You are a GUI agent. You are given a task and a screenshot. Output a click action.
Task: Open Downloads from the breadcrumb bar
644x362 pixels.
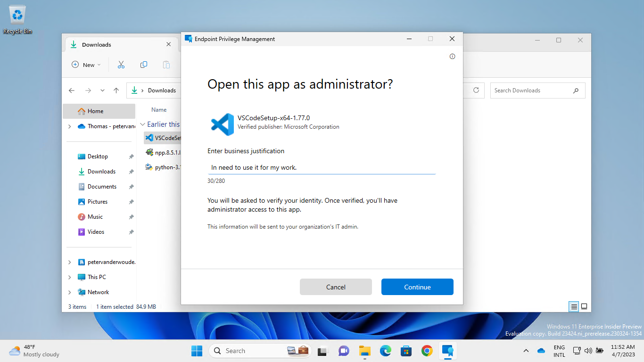[x=162, y=90]
